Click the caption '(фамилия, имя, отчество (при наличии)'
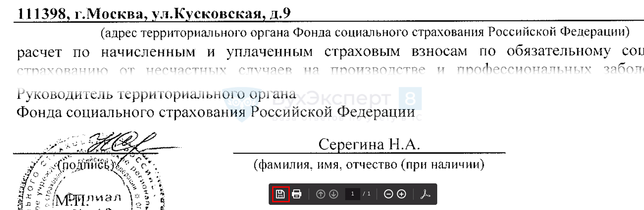Image resolution: width=644 pixels, height=210 pixels. click(369, 164)
